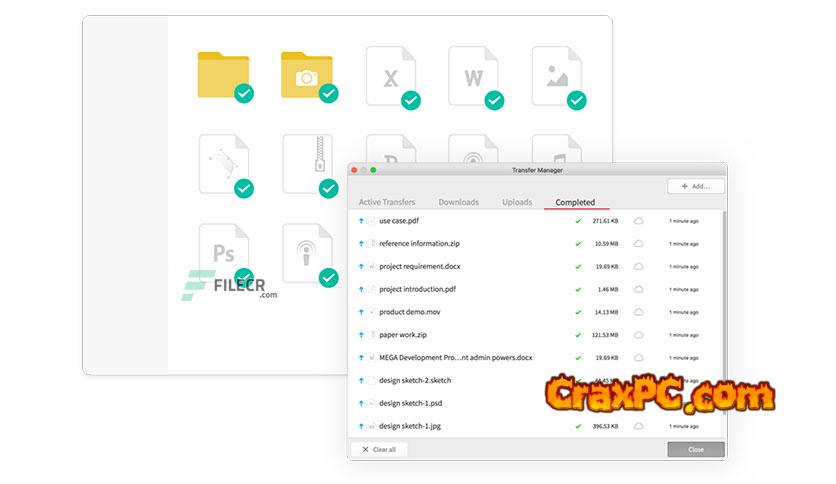Select the podcast microphone file icon

(x=307, y=252)
